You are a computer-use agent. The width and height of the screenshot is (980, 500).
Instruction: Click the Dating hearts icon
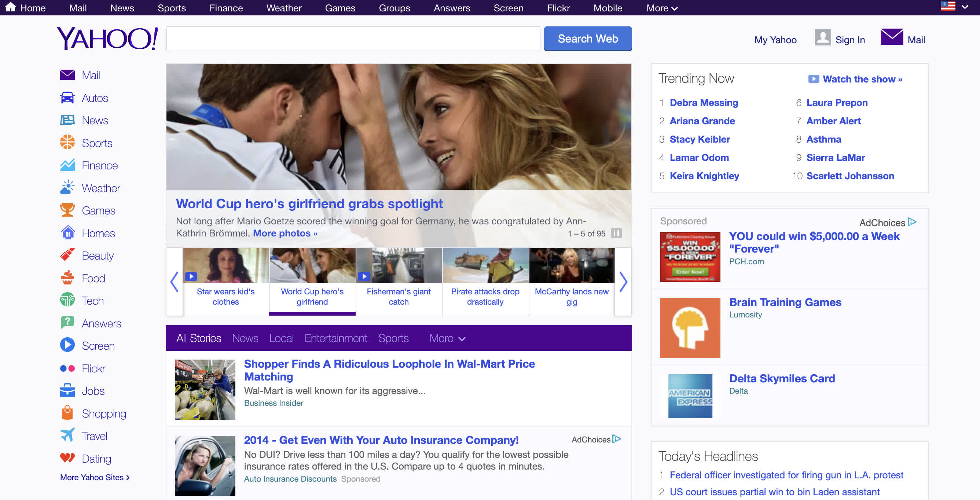click(x=67, y=457)
